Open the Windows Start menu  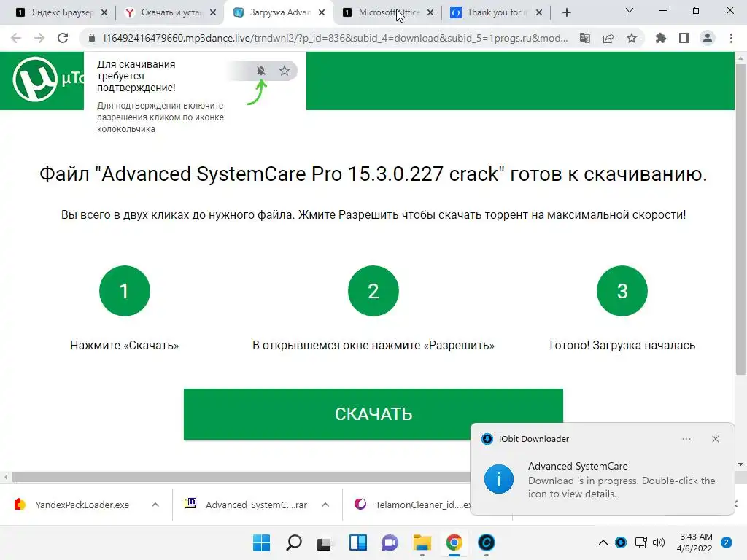(261, 542)
